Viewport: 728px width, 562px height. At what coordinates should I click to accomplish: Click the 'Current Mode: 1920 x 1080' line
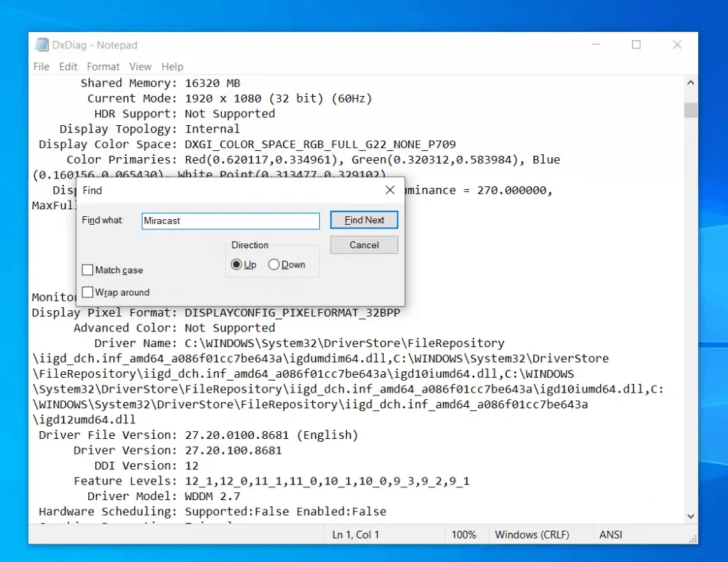tap(230, 98)
